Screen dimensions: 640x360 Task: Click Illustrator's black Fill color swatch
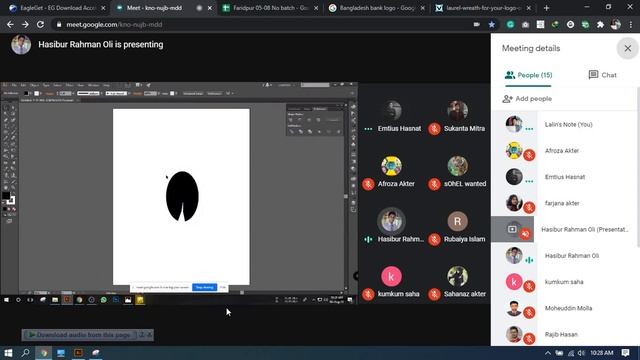pos(6,196)
